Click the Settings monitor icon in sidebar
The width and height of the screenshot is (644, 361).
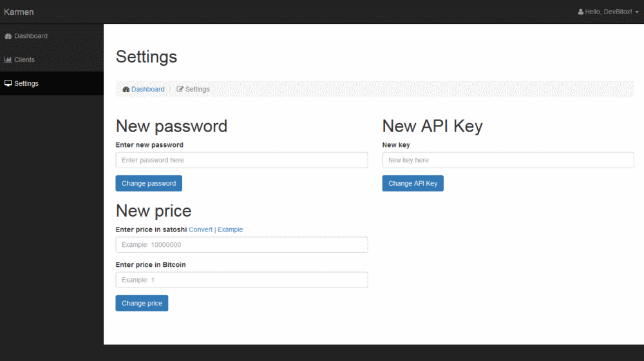pos(8,83)
